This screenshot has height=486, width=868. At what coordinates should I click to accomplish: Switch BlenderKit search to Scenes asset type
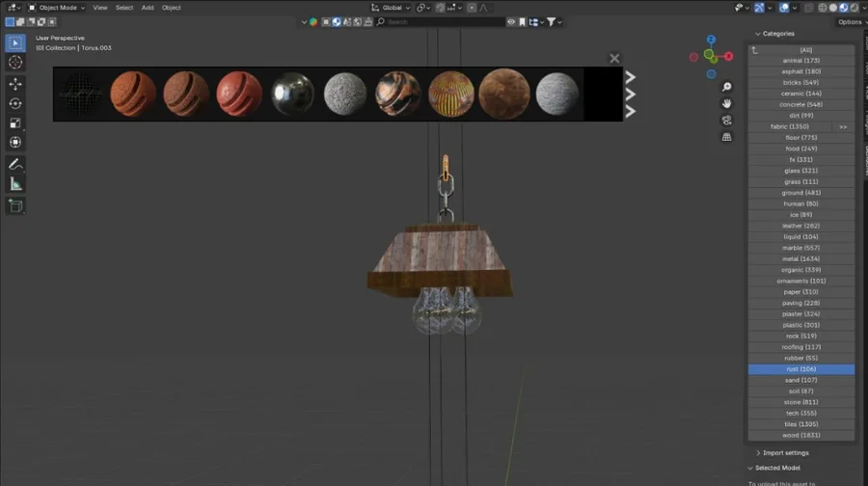click(x=347, y=22)
